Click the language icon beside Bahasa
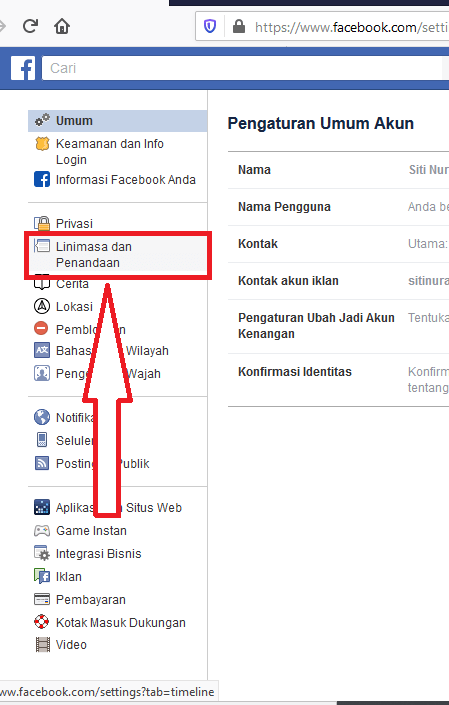Viewport: 449px width, 705px height. coord(42,350)
